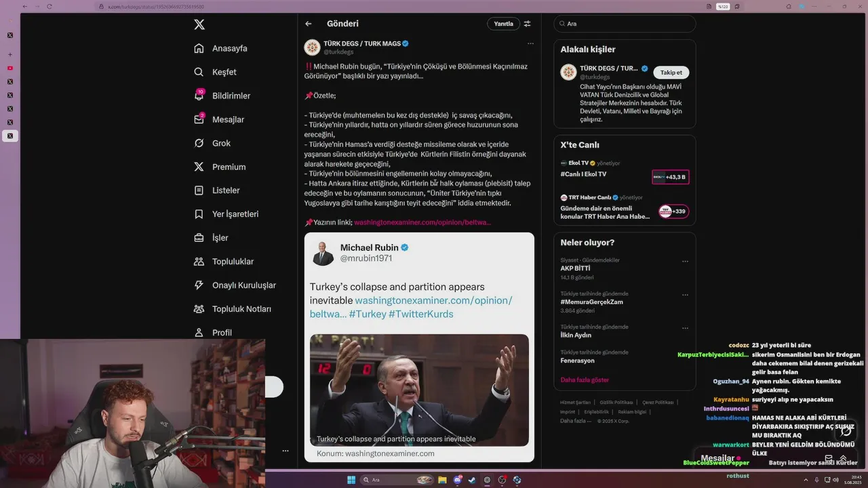Open Keşfet explore page
This screenshot has height=488, width=868.
point(215,72)
